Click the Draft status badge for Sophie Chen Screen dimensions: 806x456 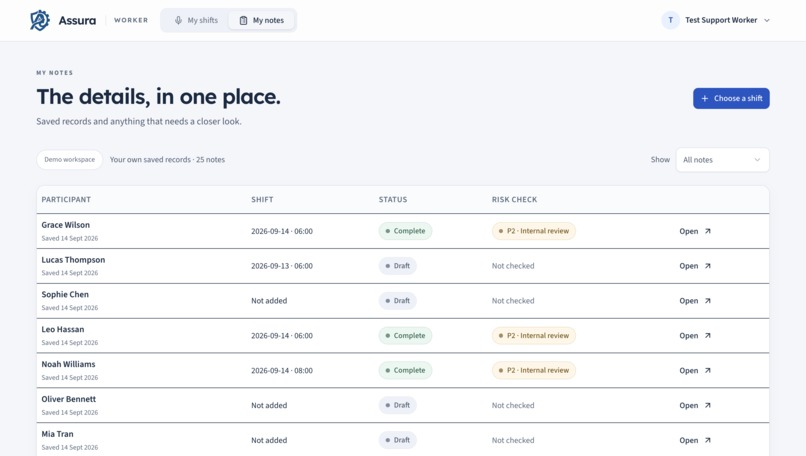point(397,301)
